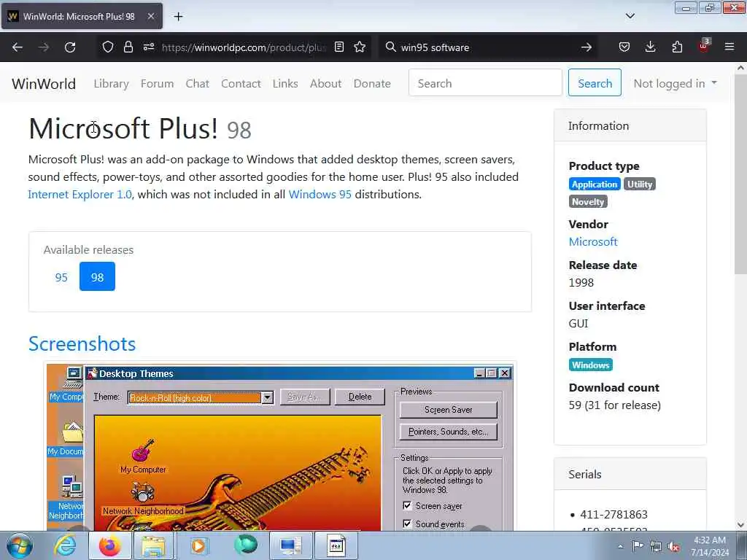Open the extensions puzzle icon

tap(677, 47)
